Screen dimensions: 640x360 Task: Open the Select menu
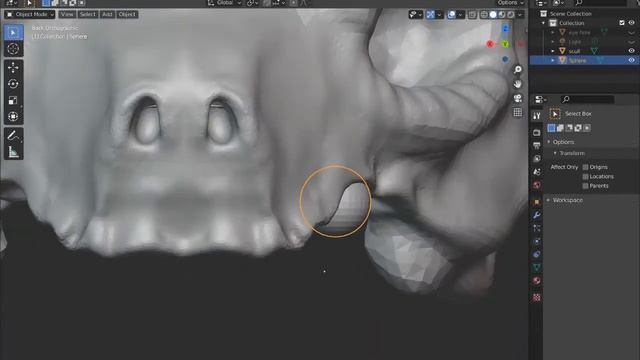(x=87, y=14)
